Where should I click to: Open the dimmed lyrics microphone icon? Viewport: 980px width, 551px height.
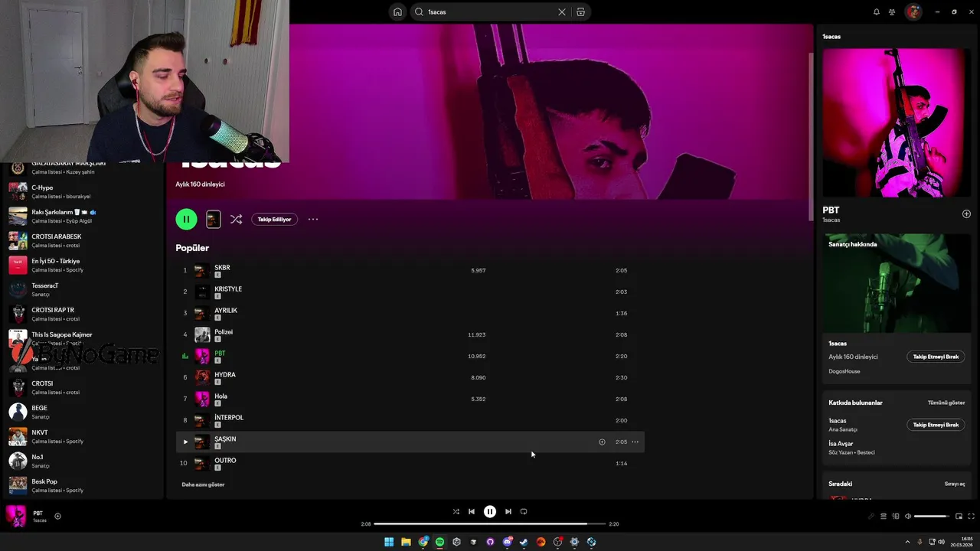(871, 517)
